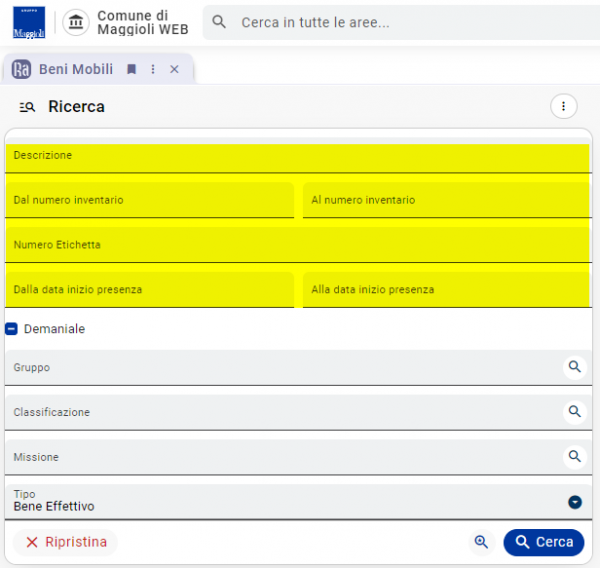Click the Classificazione input field
The image size is (600, 568).
click(x=298, y=412)
